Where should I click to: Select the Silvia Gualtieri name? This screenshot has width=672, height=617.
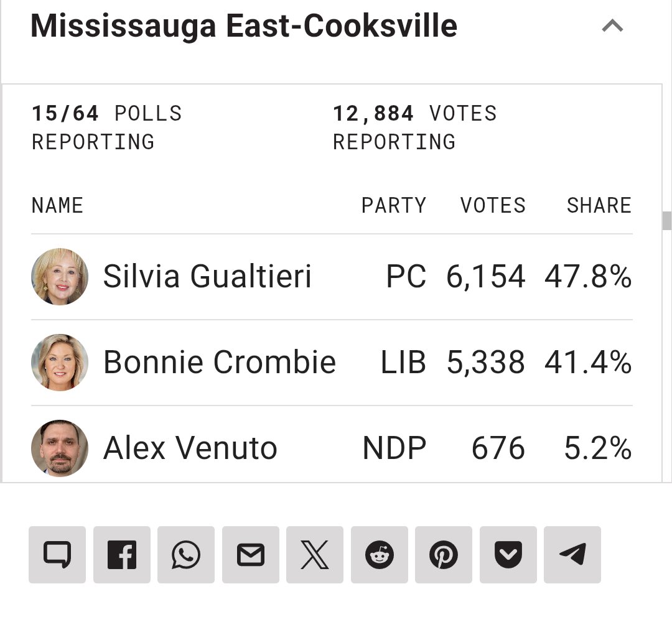[x=207, y=277]
